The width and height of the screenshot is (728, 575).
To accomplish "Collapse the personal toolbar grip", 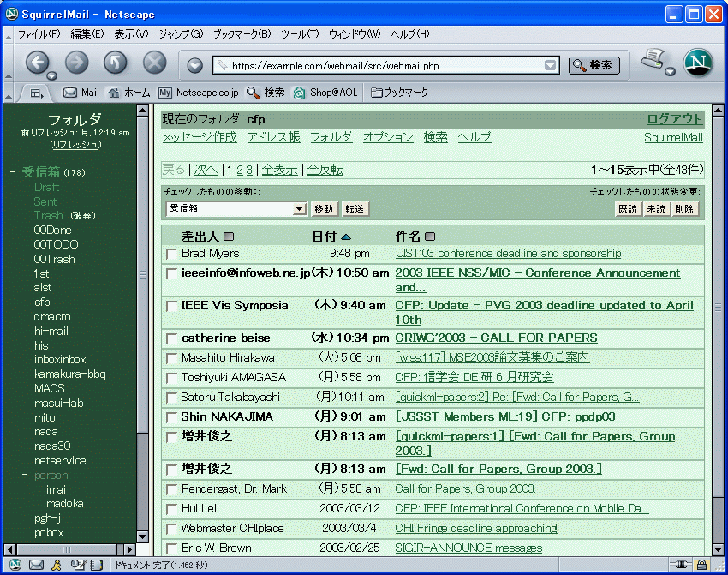I will 8,93.
